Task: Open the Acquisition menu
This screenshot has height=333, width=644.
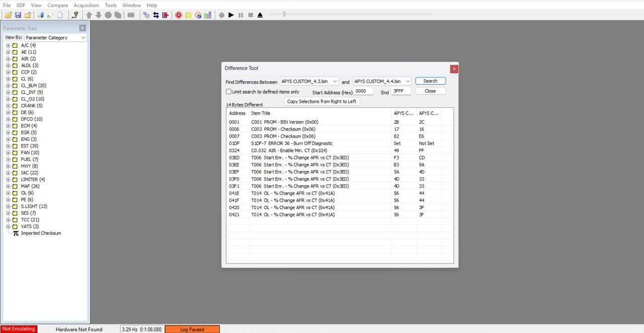Action: (86, 5)
